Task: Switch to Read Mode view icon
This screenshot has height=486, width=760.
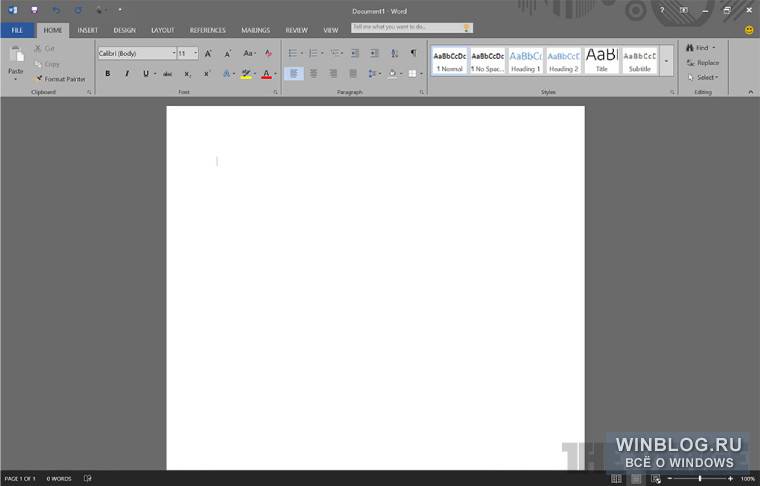Action: (x=616, y=479)
